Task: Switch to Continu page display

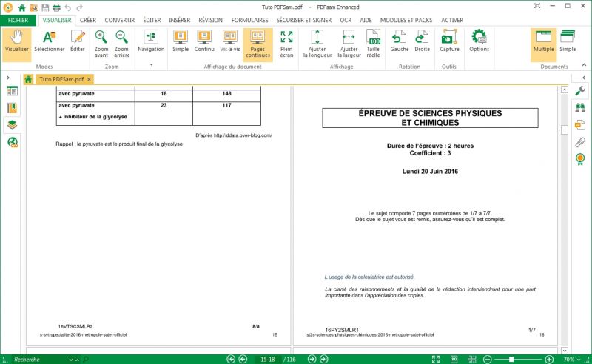Action: (204, 41)
